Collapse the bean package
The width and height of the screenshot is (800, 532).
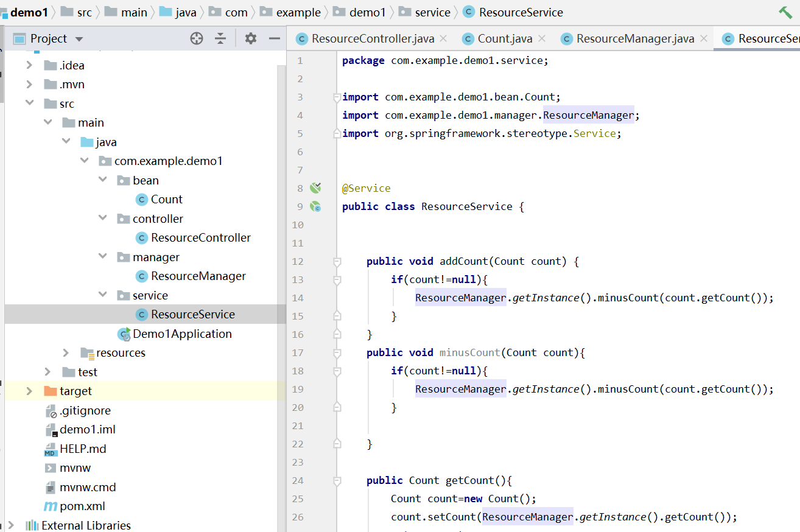tap(102, 180)
